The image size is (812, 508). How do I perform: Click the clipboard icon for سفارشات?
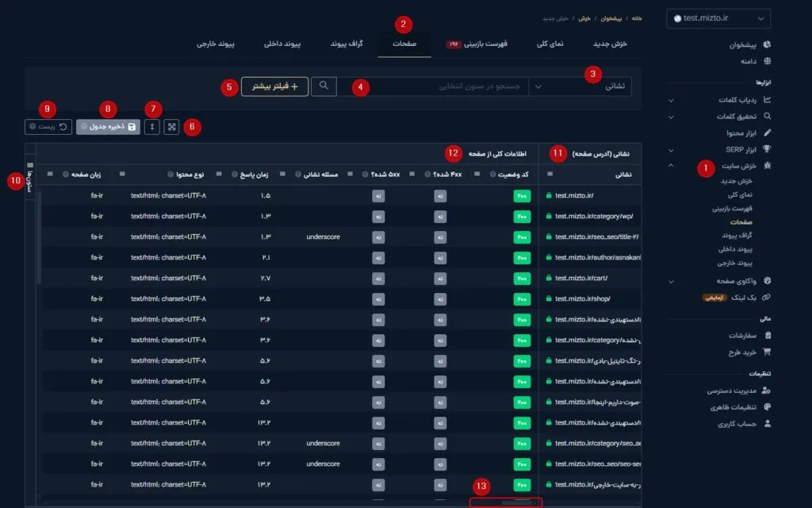[768, 336]
